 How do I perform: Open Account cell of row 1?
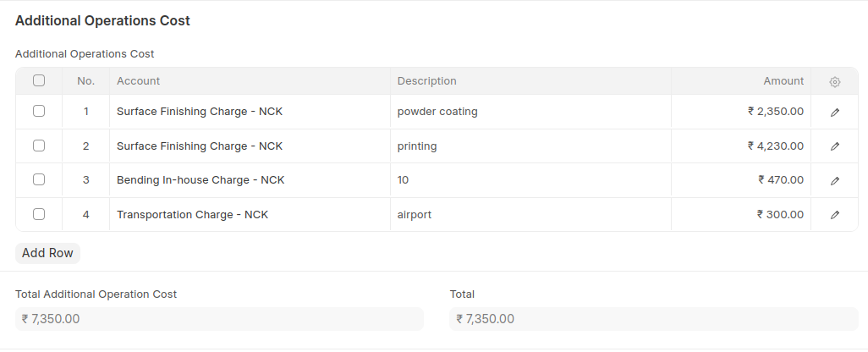pyautogui.click(x=250, y=112)
